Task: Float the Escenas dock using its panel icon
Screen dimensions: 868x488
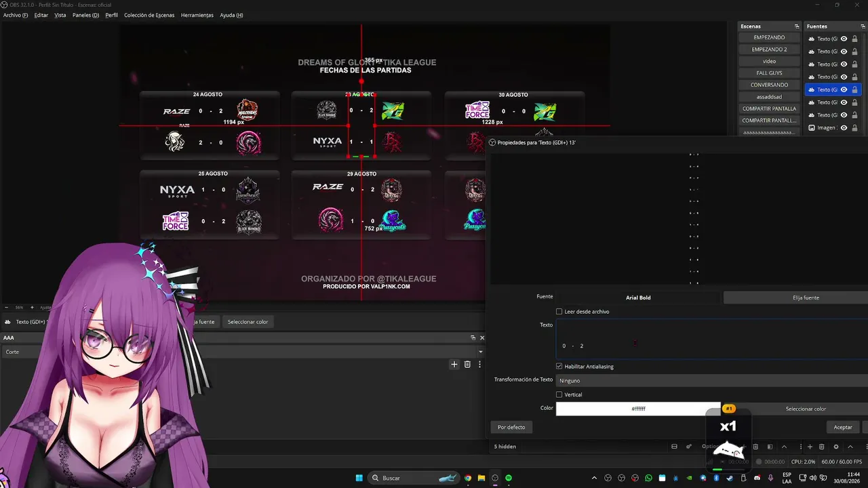Action: click(797, 26)
